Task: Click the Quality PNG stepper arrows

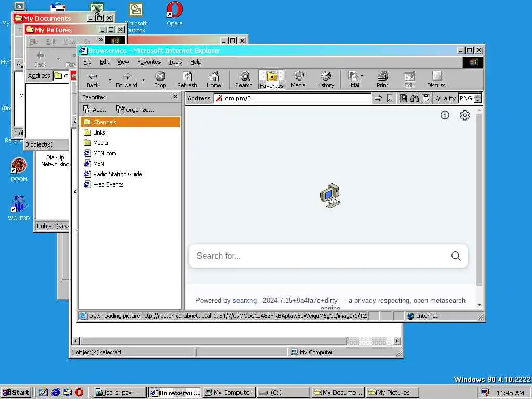Action: 478,98
